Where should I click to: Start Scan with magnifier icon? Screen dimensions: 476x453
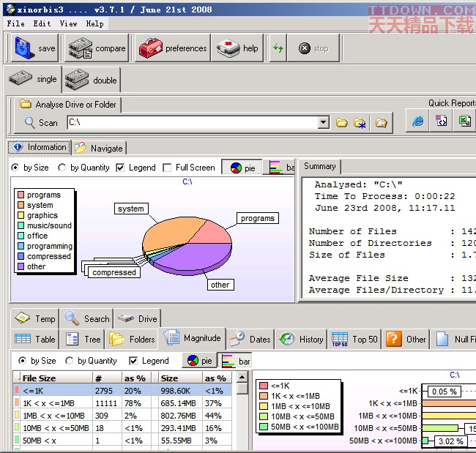pyautogui.click(x=41, y=122)
